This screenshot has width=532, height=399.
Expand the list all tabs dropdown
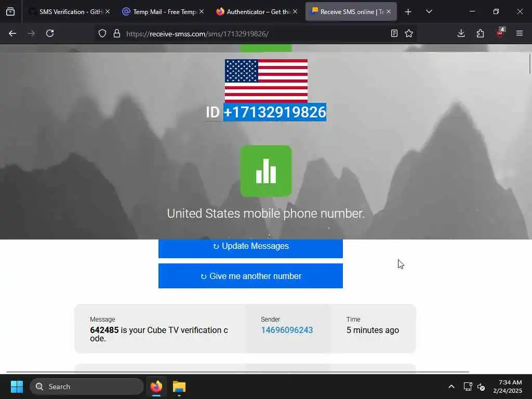point(429,12)
